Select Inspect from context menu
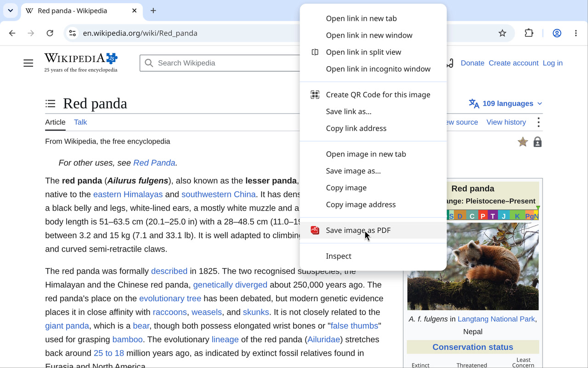 pyautogui.click(x=373, y=256)
